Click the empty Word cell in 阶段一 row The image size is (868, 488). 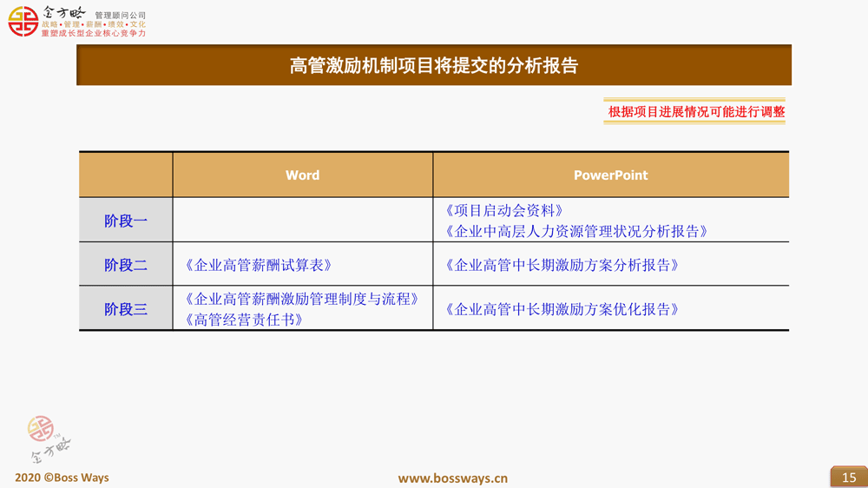[303, 220]
